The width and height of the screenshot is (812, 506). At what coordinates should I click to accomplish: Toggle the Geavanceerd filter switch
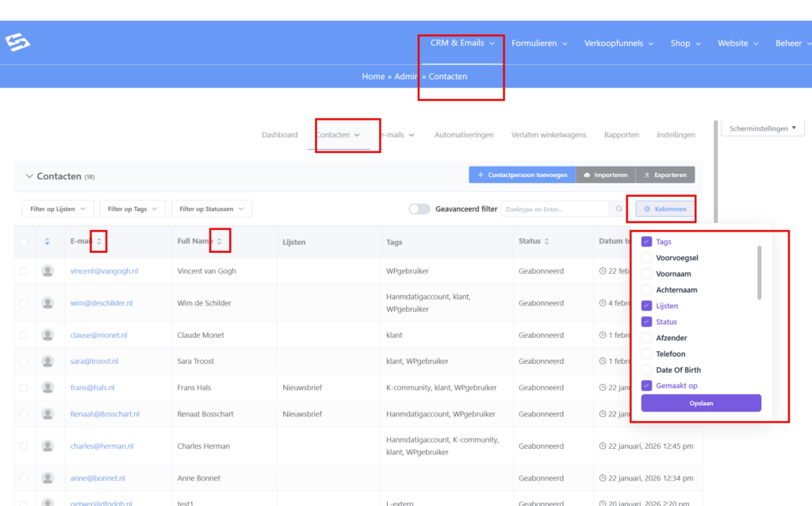419,209
